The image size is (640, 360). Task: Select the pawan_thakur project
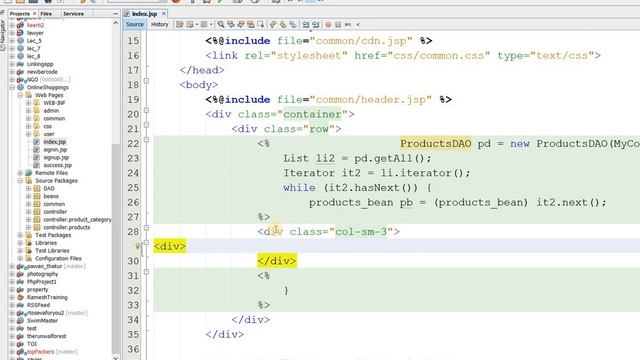(44, 267)
